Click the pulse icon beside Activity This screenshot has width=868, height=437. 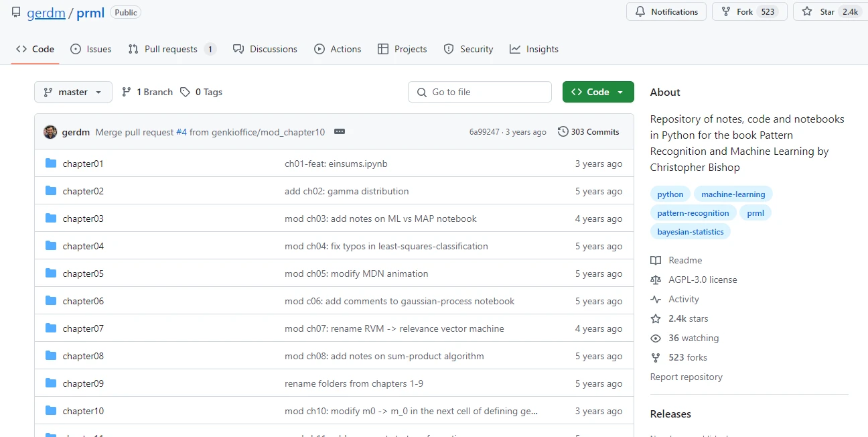[656, 299]
